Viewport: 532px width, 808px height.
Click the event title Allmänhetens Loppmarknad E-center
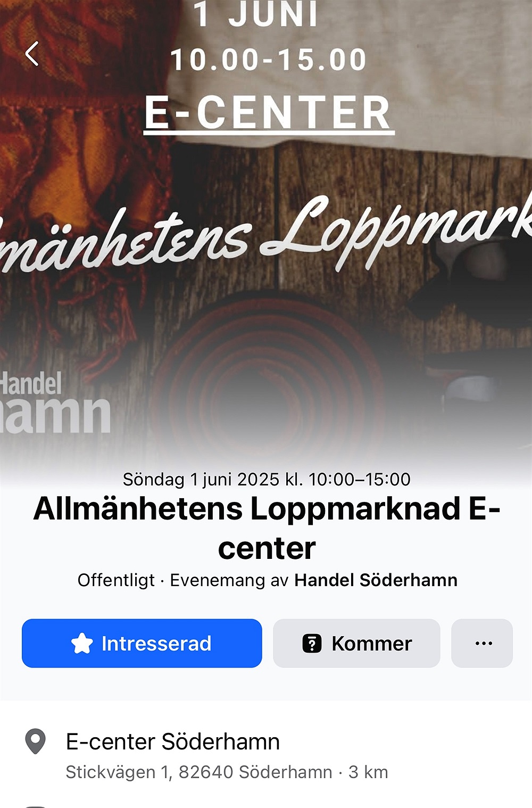tap(267, 528)
